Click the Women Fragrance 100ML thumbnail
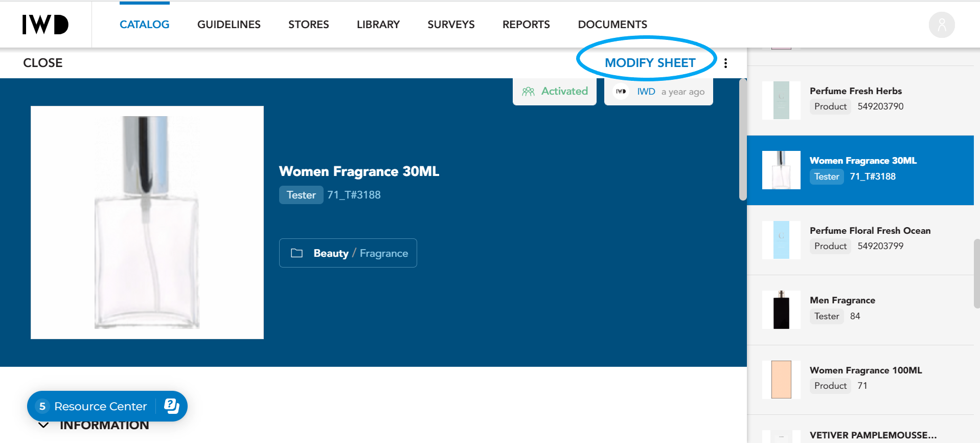980x443 pixels. pyautogui.click(x=781, y=380)
